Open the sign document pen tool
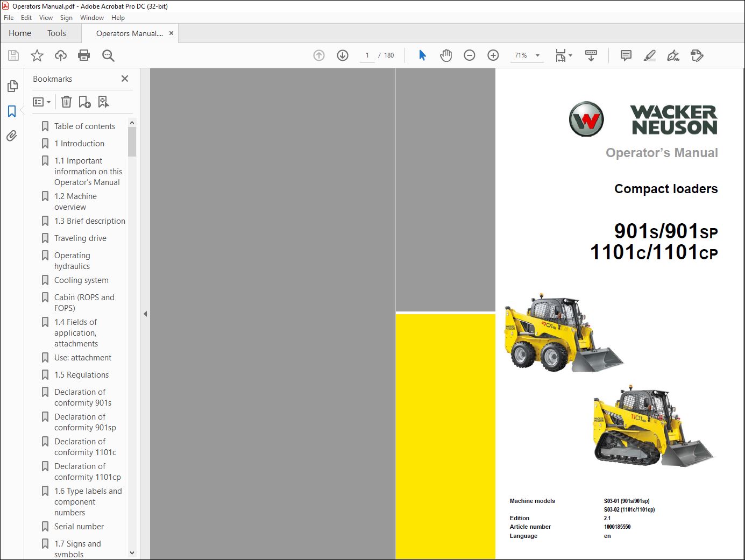Viewport: 745px width, 560px height. point(673,55)
